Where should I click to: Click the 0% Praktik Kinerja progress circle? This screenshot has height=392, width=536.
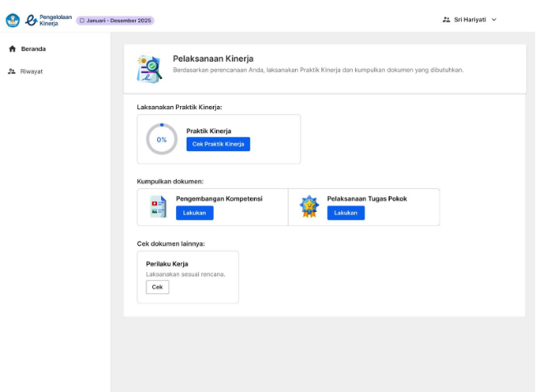click(x=161, y=139)
